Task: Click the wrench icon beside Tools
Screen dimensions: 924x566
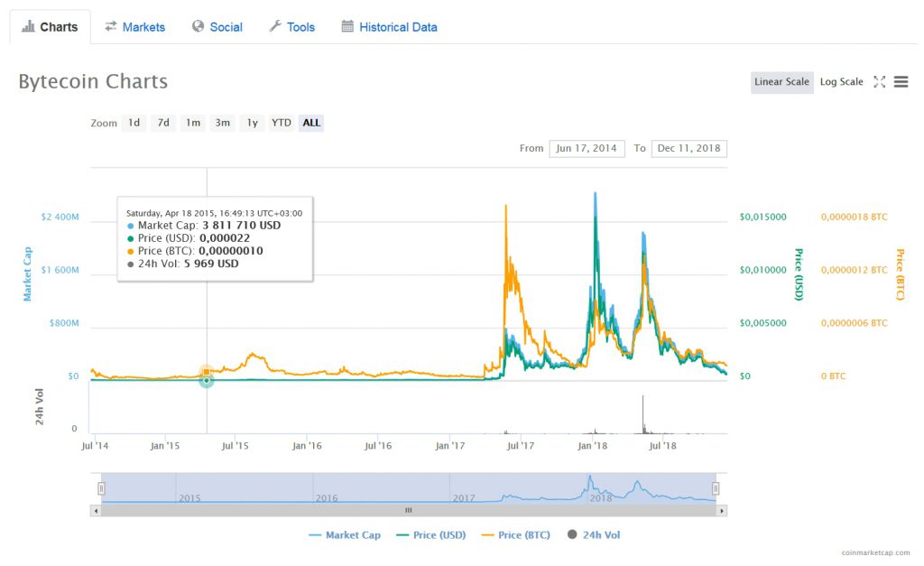Action: click(x=275, y=26)
